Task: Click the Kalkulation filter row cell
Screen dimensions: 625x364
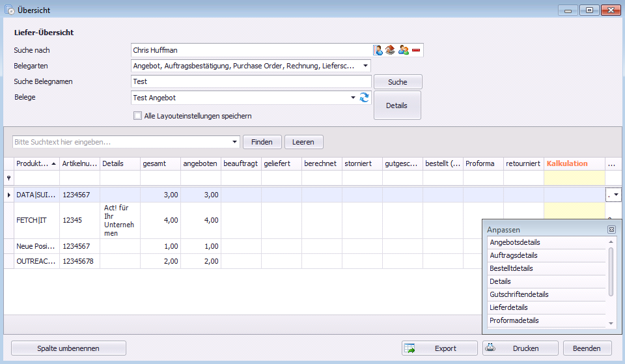Action: pos(574,178)
